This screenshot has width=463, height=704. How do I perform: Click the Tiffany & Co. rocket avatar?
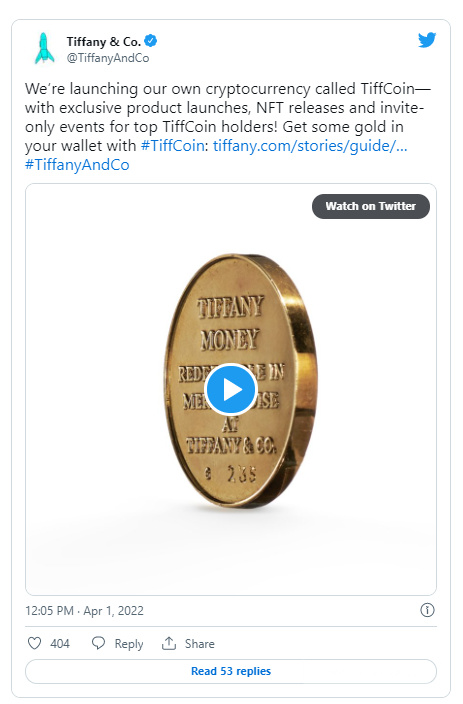point(44,48)
